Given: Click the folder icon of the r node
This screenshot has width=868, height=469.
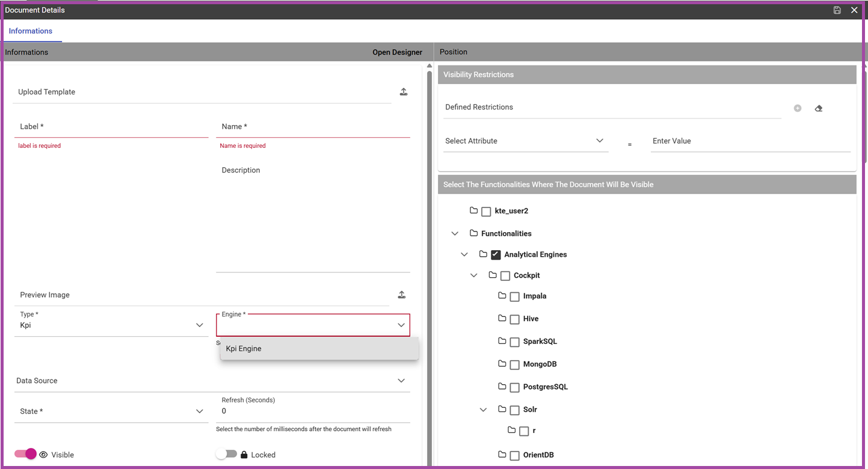Looking at the screenshot, I should (x=512, y=430).
